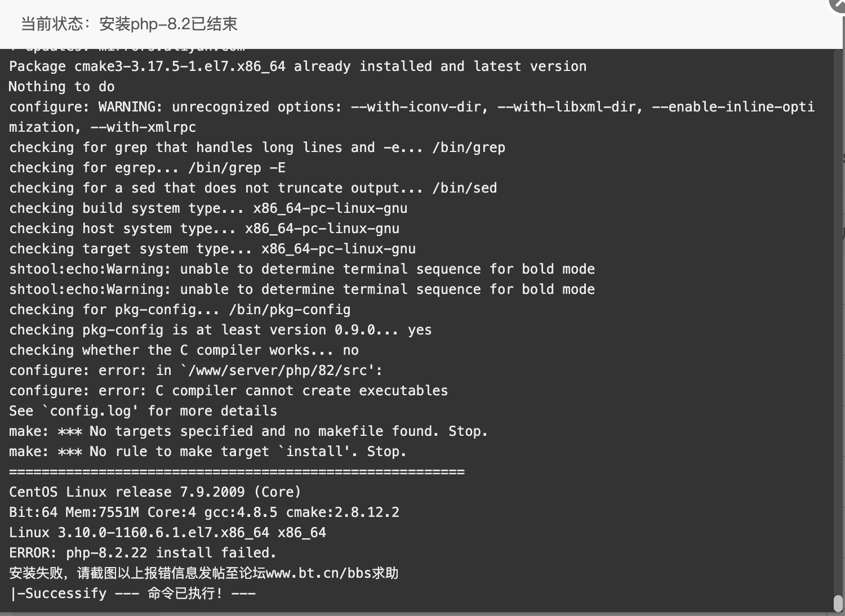
Task: Click the 'make: *** No rule to make target' line
Action: 208,452
